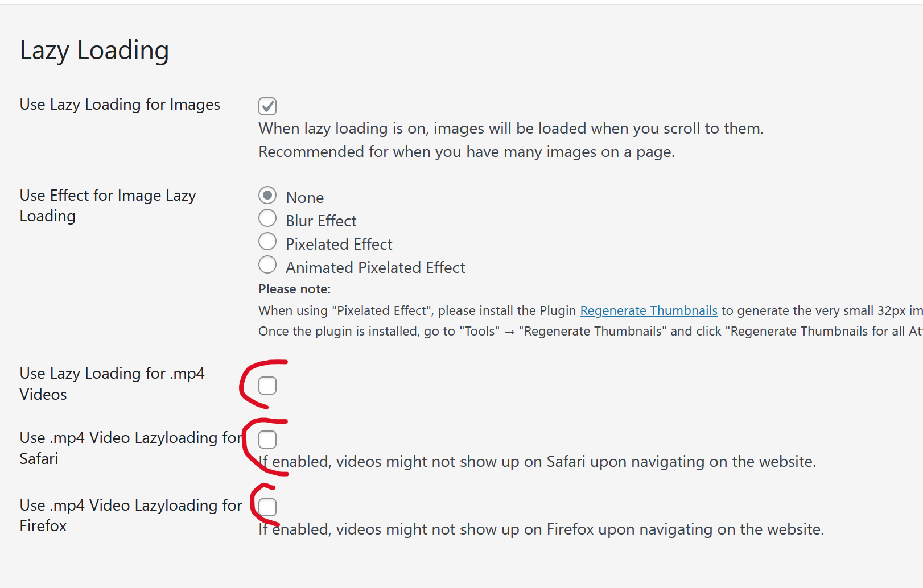
Task: Click the "Use Effect for Image Lazy Loading" label
Action: click(x=108, y=205)
